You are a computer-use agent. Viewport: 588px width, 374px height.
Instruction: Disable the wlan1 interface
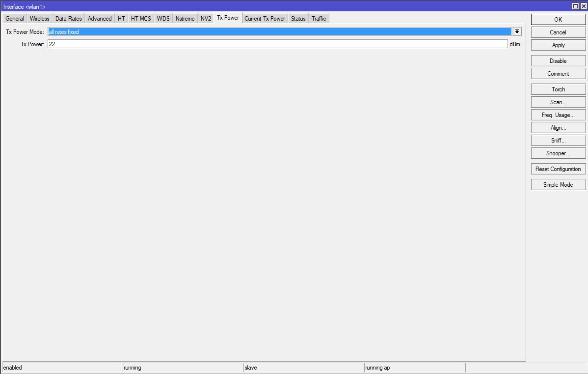(x=558, y=61)
